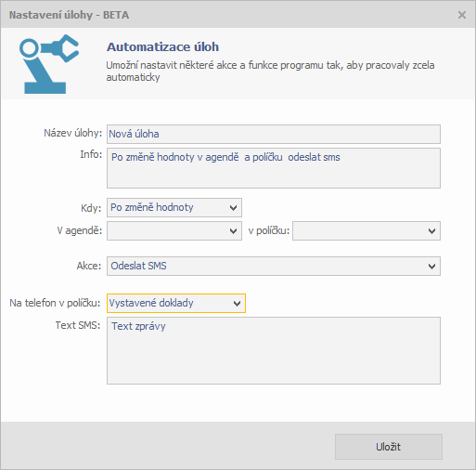476x470 pixels.
Task: Open the v políčku field dropdown
Action: 367,230
